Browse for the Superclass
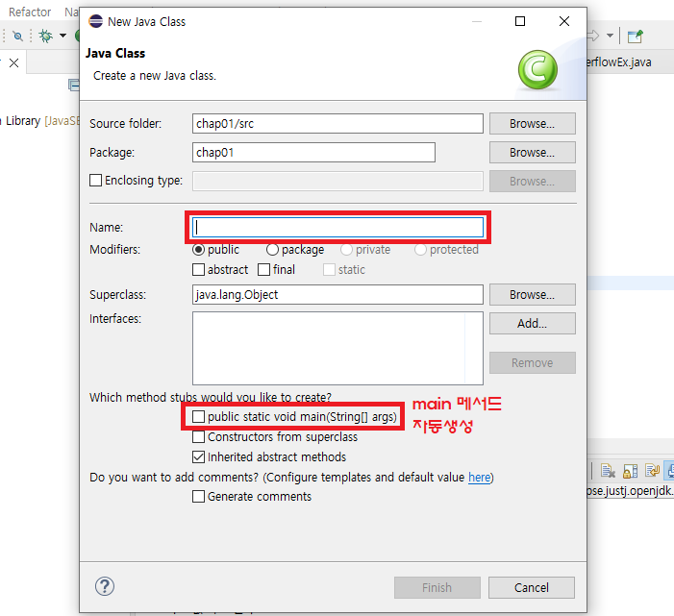The height and width of the screenshot is (616, 674). point(532,295)
